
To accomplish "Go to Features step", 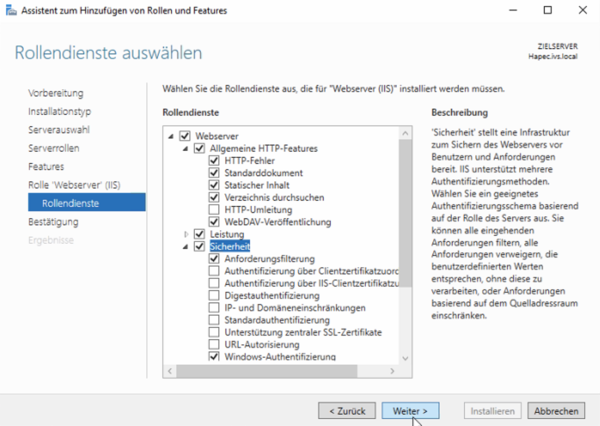I will pos(46,166).
